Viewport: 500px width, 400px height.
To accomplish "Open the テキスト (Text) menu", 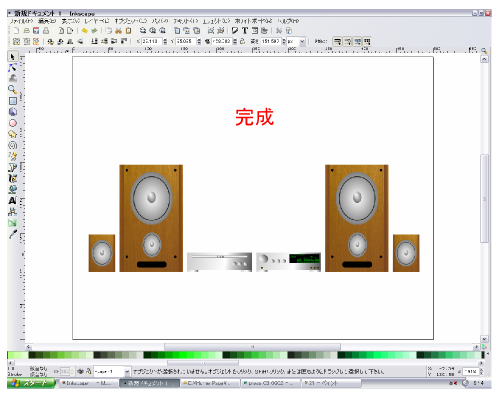I will [x=185, y=21].
